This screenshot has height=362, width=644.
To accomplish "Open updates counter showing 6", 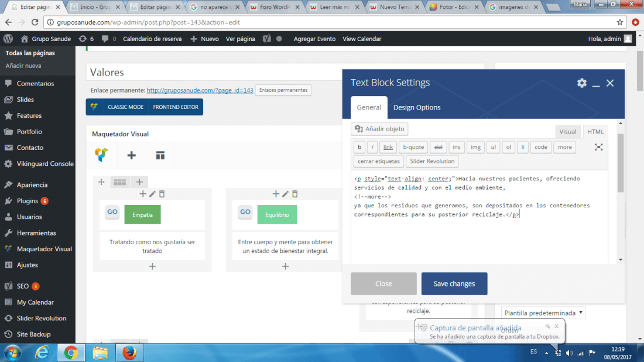I will (86, 39).
